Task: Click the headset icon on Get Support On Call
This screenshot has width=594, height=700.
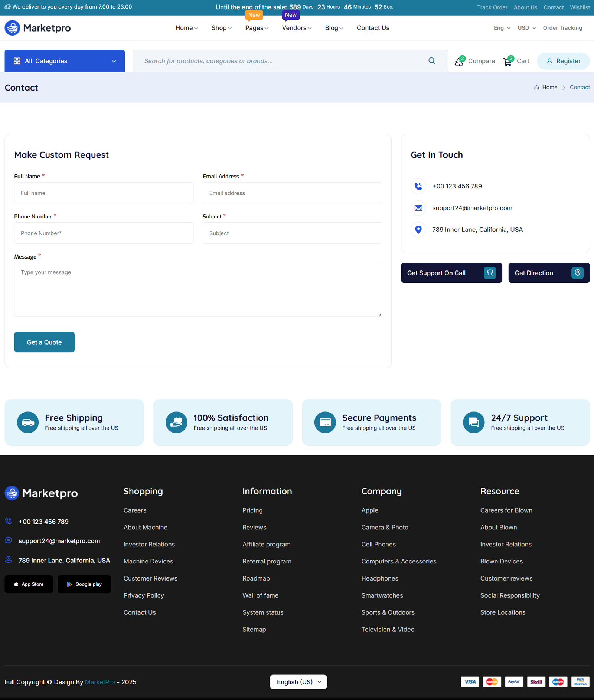Action: click(490, 273)
